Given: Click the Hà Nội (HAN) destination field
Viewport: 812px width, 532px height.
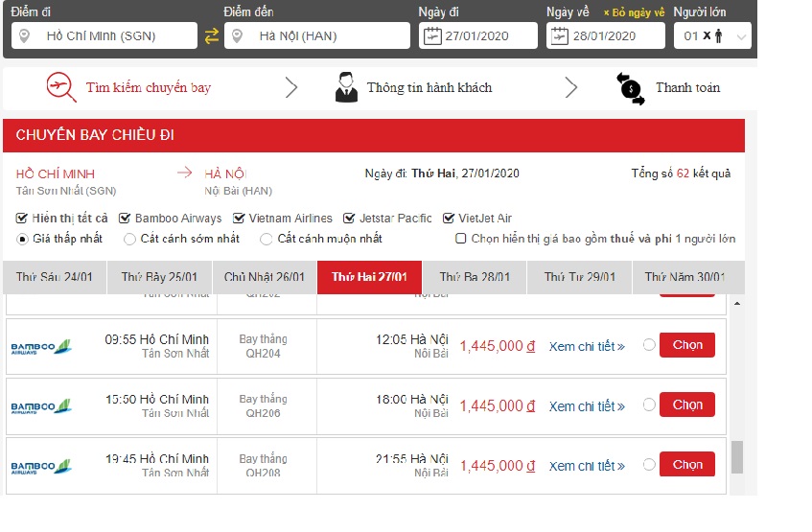Looking at the screenshot, I should point(317,35).
